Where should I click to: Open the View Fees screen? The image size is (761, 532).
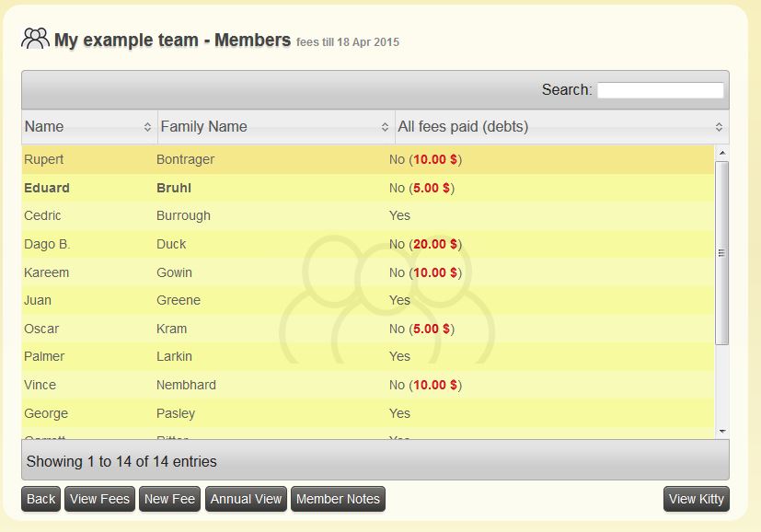[98, 499]
